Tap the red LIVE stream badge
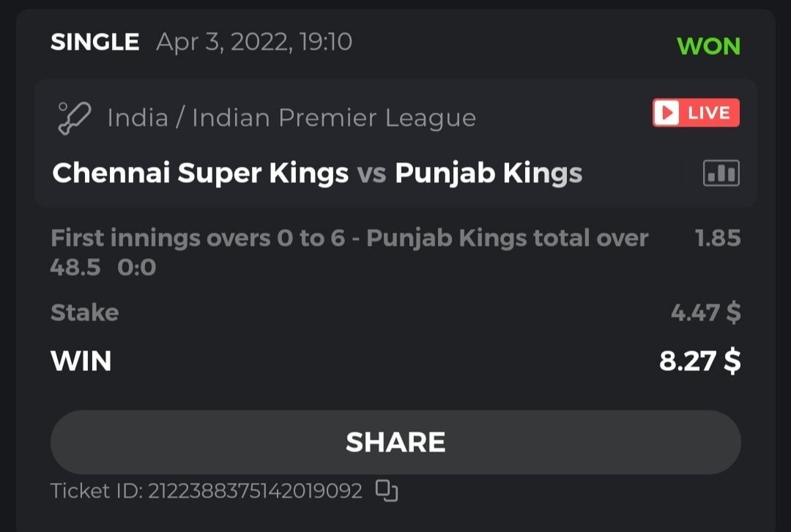 696,113
